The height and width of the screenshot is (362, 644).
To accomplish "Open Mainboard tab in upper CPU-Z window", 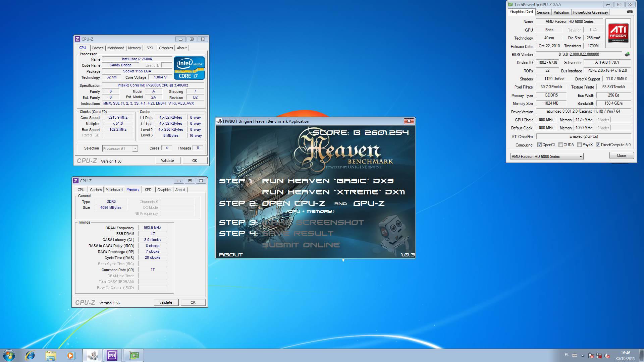I will pos(116,48).
